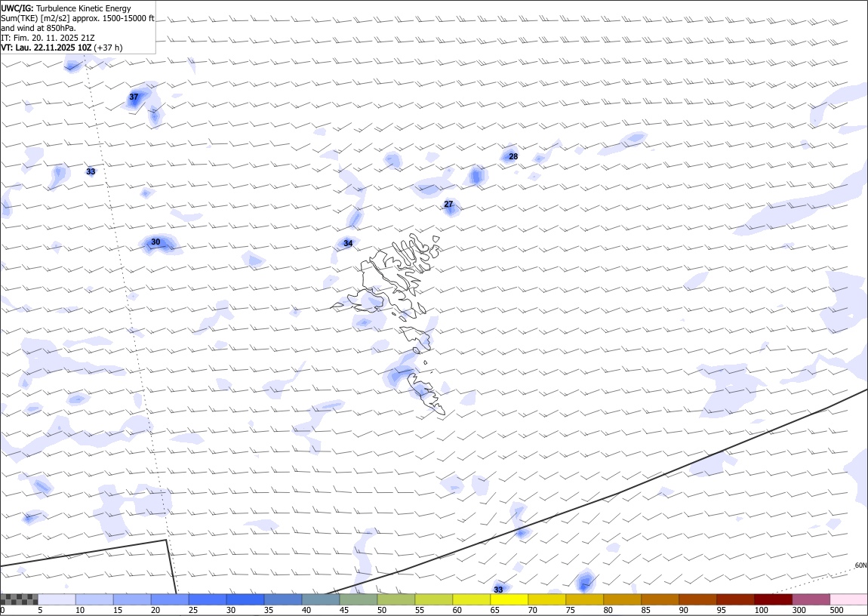Click the 95–100 legend swatch
The image size is (868, 616).
[x=735, y=599]
